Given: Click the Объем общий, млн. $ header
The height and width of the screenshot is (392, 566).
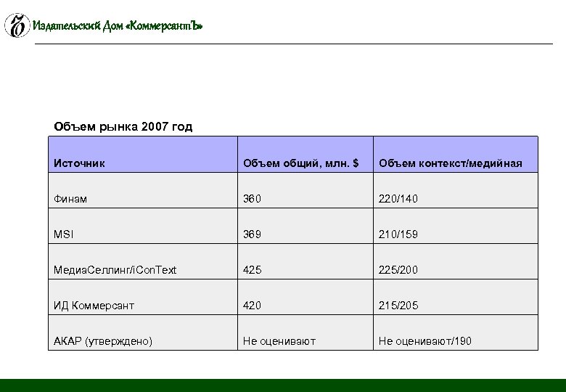Looking at the screenshot, I should coord(305,154).
